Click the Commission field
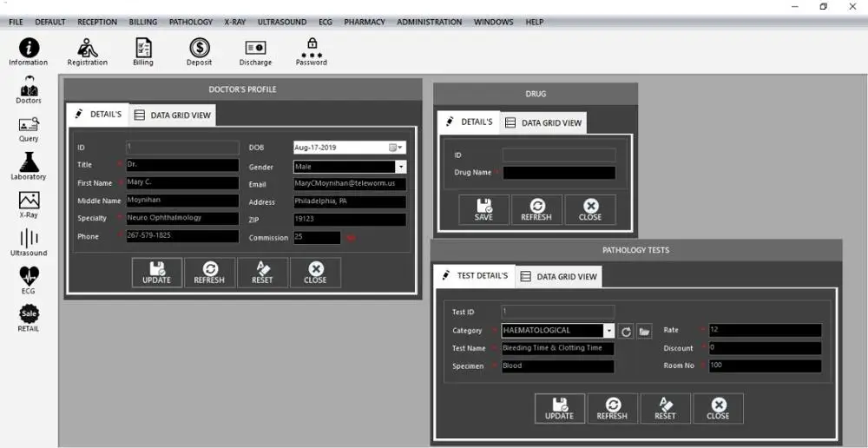This screenshot has width=868, height=448. [x=317, y=237]
